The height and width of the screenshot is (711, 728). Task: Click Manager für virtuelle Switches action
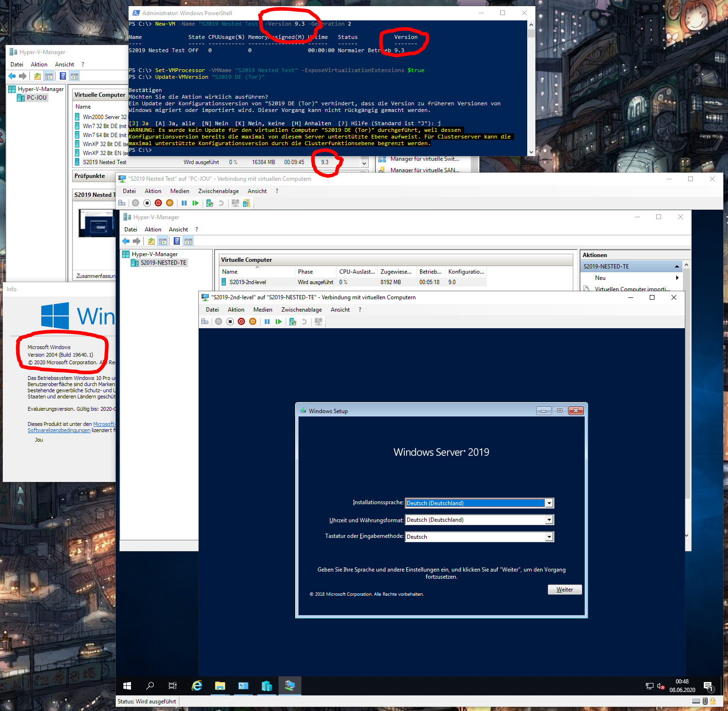coord(424,159)
